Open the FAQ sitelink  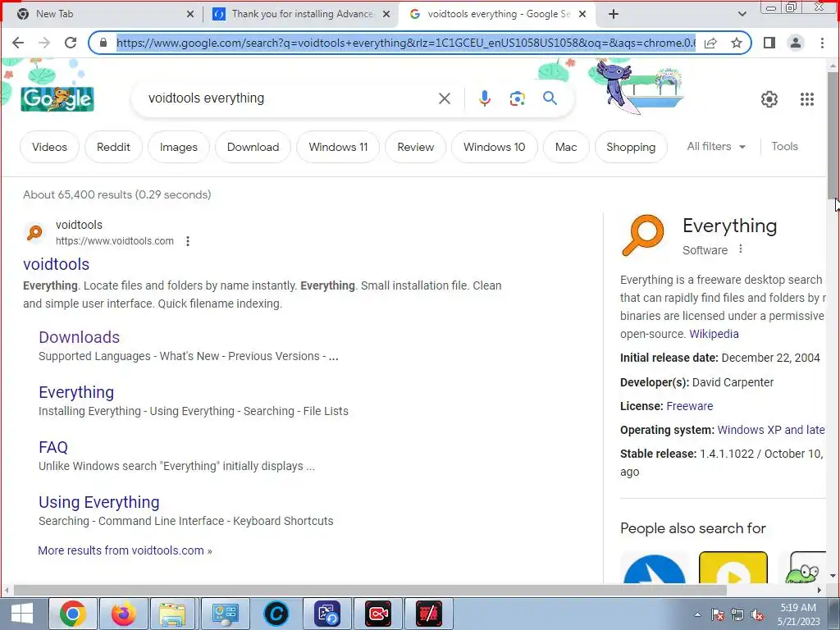click(x=53, y=447)
